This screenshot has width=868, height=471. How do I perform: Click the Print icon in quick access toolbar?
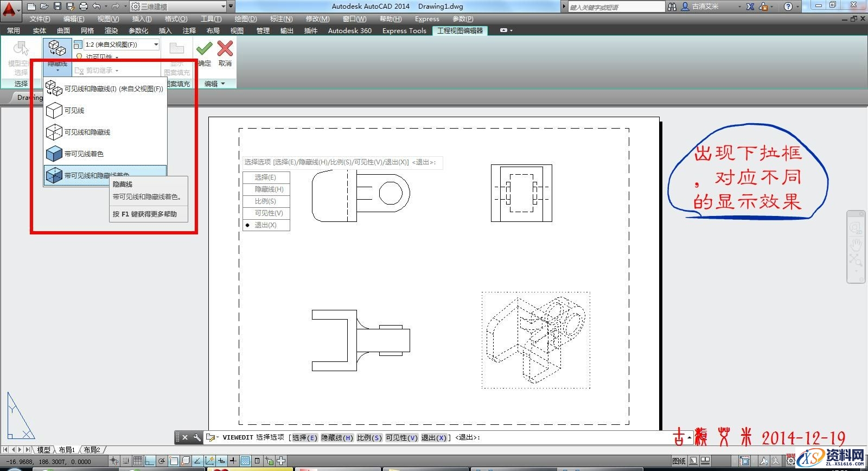point(83,7)
